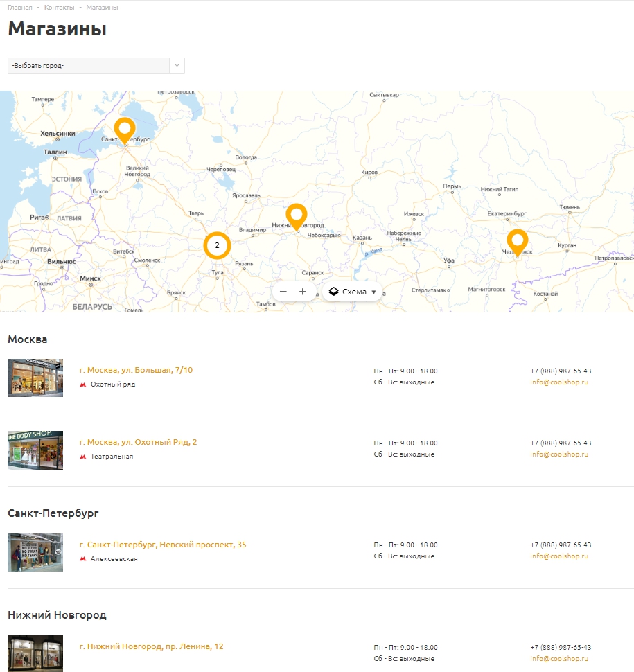Expand the Схема map type arrow
634x672 pixels.
point(373,292)
